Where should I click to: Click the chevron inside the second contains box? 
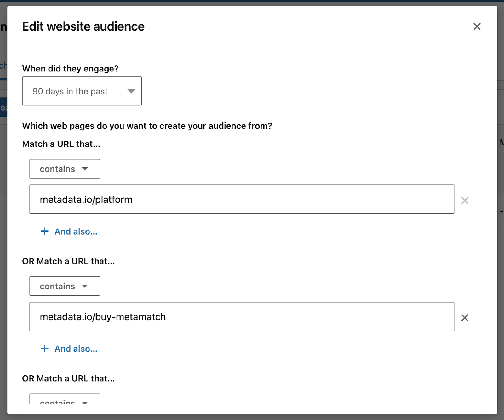coord(85,286)
